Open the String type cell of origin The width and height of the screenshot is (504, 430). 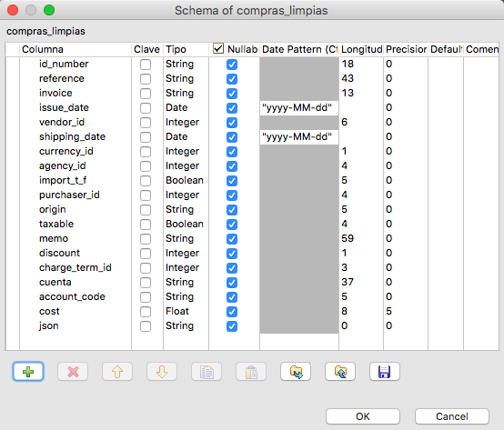point(186,209)
